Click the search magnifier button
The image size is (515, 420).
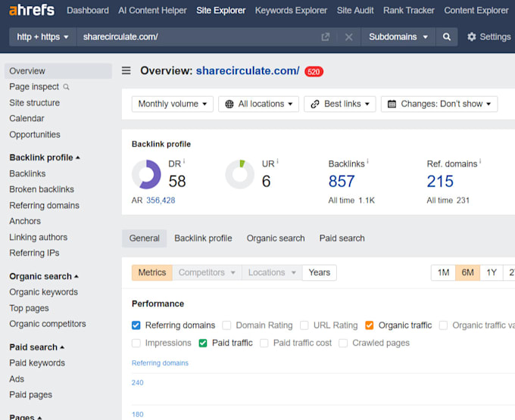446,37
